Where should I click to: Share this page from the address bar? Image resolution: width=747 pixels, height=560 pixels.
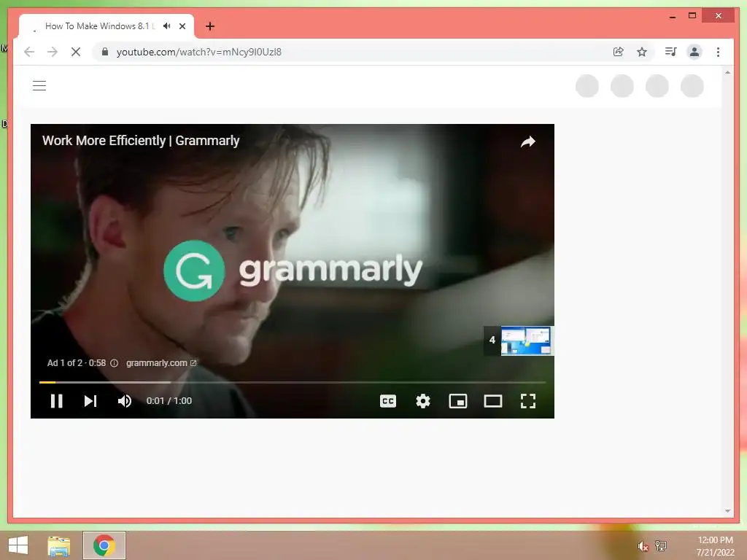pyautogui.click(x=619, y=52)
